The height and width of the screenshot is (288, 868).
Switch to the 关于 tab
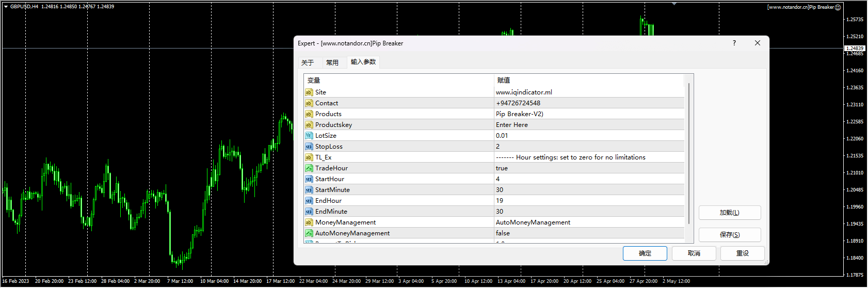(308, 62)
